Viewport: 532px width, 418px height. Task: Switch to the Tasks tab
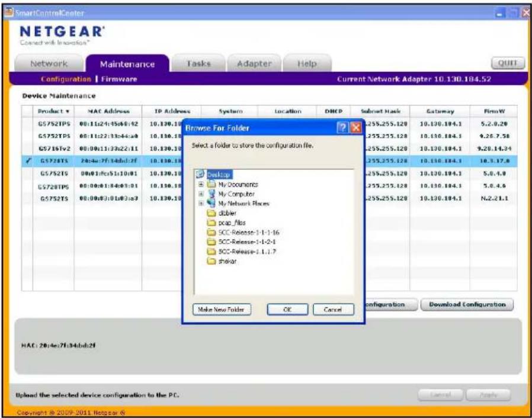pos(198,63)
